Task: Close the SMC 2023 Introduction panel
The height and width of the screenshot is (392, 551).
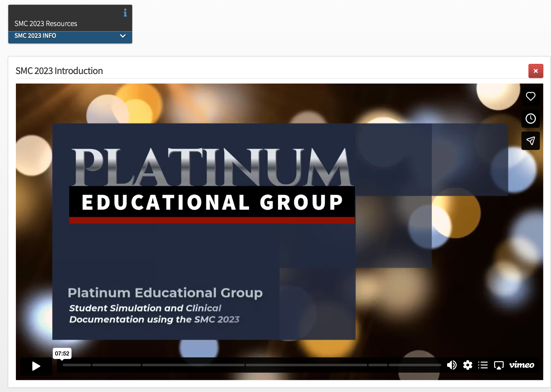Action: 536,71
